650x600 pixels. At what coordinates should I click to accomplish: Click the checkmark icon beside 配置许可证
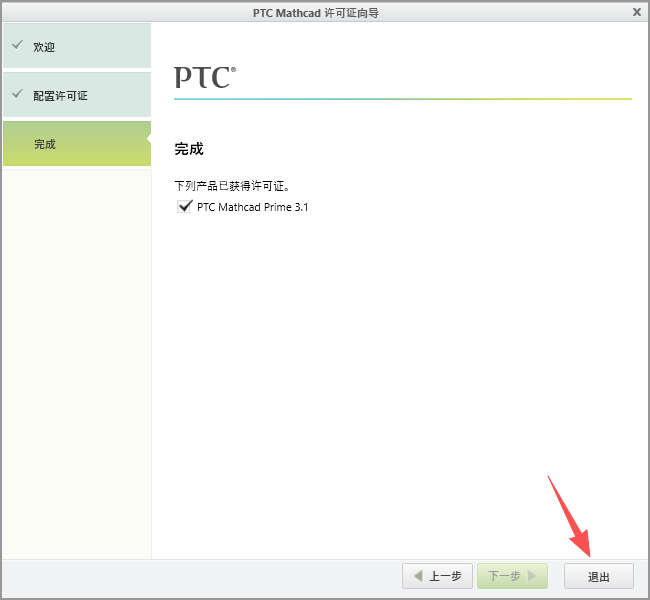click(x=17, y=94)
